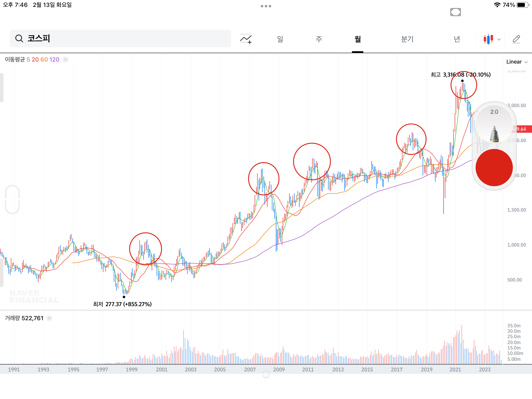Remove the 거래량 volume indicator
Viewport: 532px width, 399px height.
coord(49,318)
